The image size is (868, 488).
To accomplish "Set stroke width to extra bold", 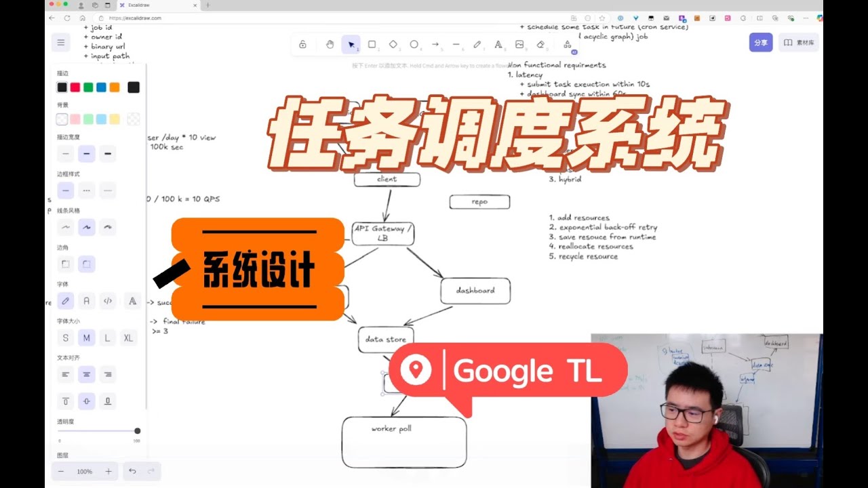I will [107, 155].
